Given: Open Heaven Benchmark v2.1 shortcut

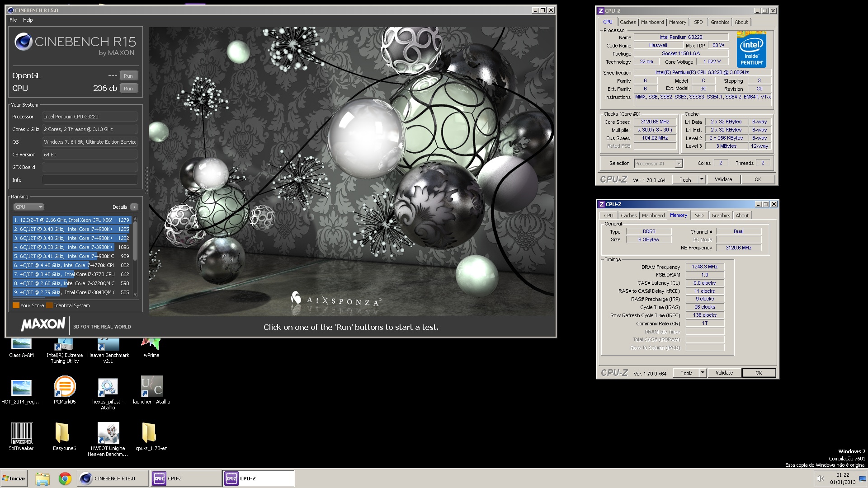Looking at the screenshot, I should (108, 351).
